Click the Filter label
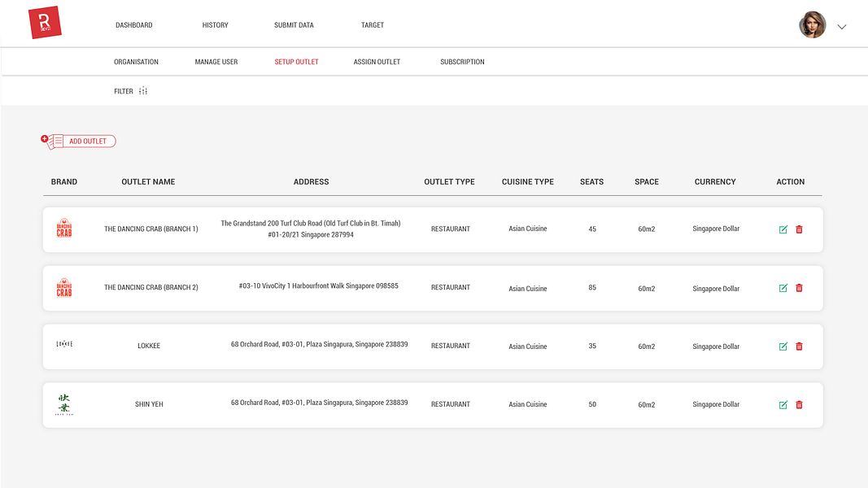Viewport: 868px width, 488px height. click(x=124, y=91)
